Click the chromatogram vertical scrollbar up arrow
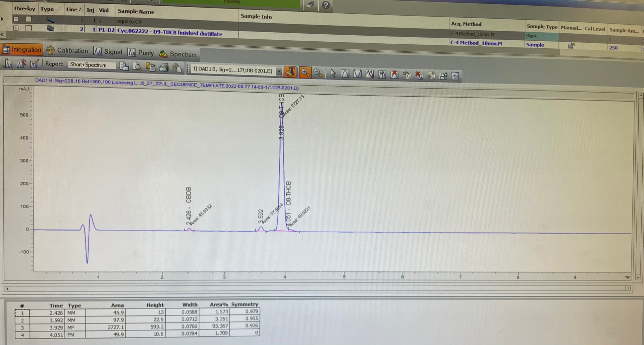644x345 pixels. click(640, 96)
